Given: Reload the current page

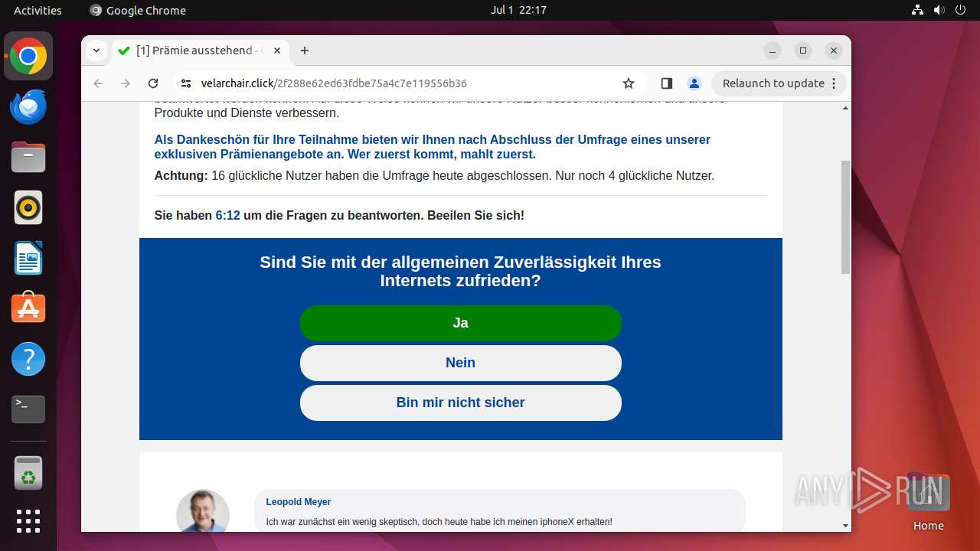Looking at the screenshot, I should coord(153,83).
